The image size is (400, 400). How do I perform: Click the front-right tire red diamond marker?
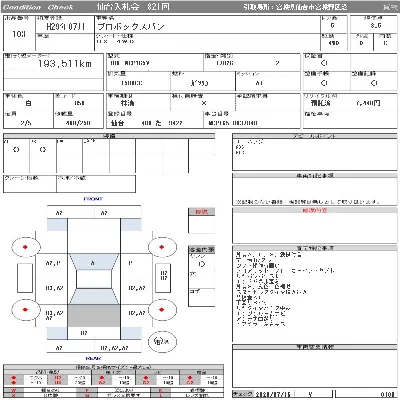(162, 247)
